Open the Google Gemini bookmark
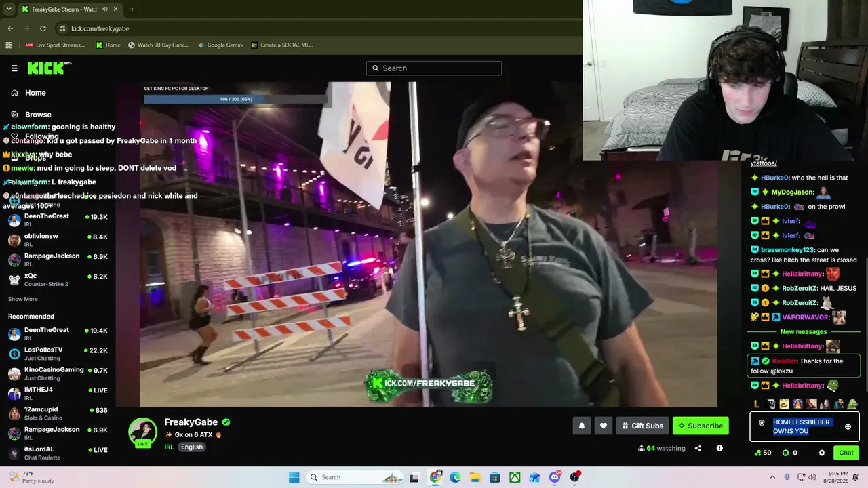The height and width of the screenshot is (488, 868). [220, 45]
